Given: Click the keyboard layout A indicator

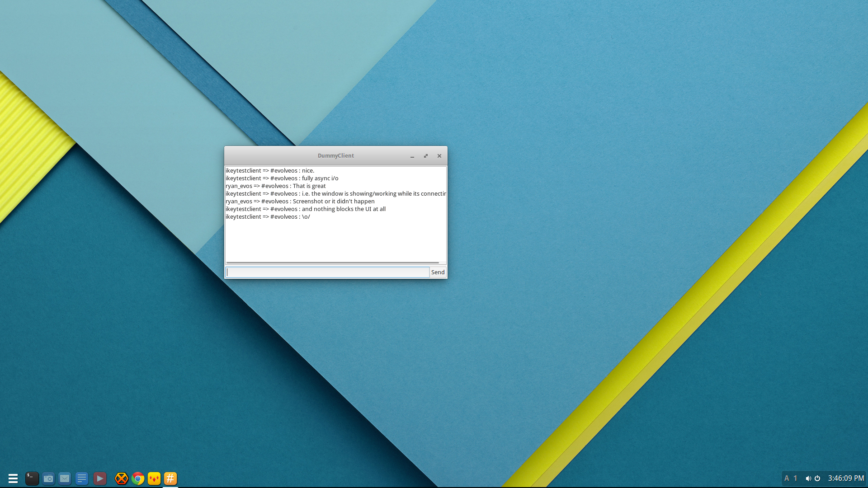Looking at the screenshot, I should [787, 478].
